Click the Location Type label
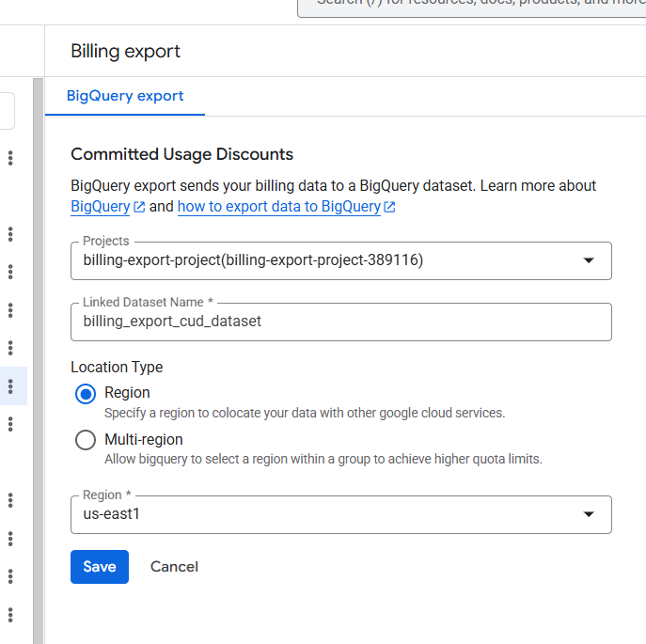The height and width of the screenshot is (644, 646). pos(117,367)
